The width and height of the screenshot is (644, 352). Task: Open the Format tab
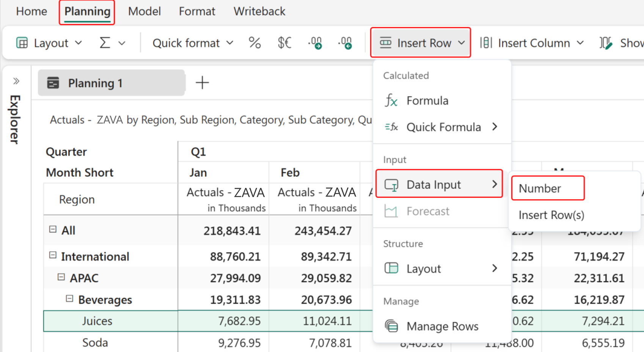tap(197, 11)
